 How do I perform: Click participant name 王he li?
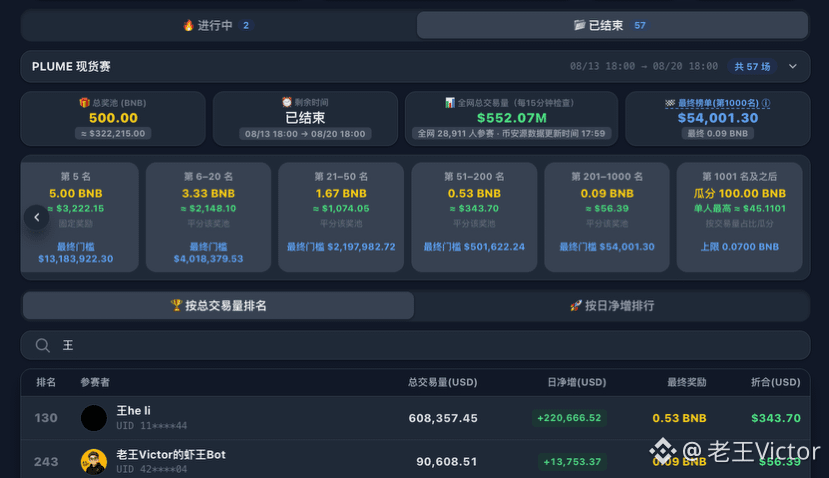point(133,411)
